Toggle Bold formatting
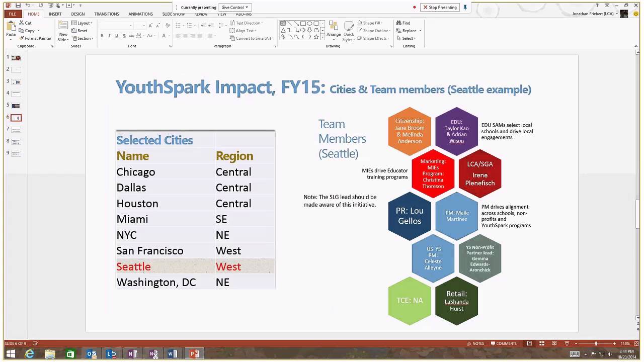The image size is (644, 362). click(102, 36)
